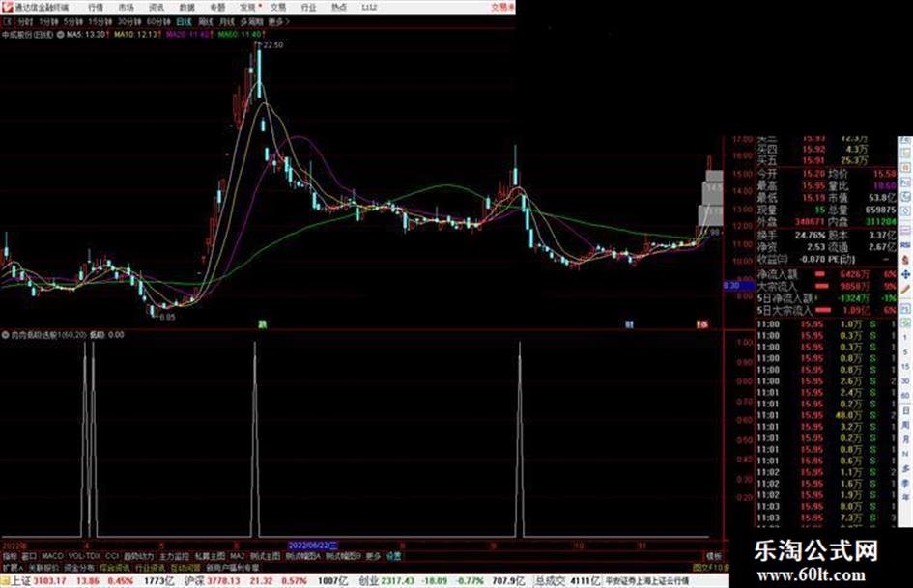The height and width of the screenshot is (588, 913).
Task: Switch to 分时 intraday chart period
Action: point(25,21)
